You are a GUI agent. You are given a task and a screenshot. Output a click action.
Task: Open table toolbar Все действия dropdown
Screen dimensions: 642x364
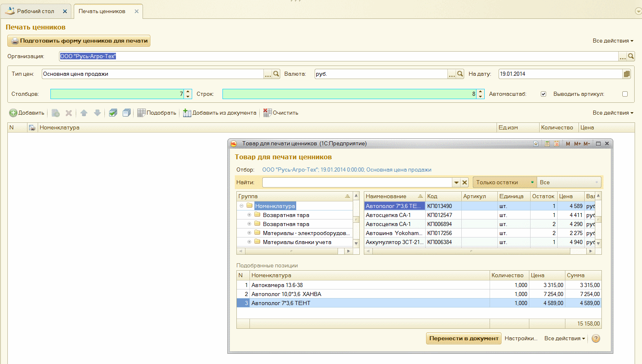(613, 113)
